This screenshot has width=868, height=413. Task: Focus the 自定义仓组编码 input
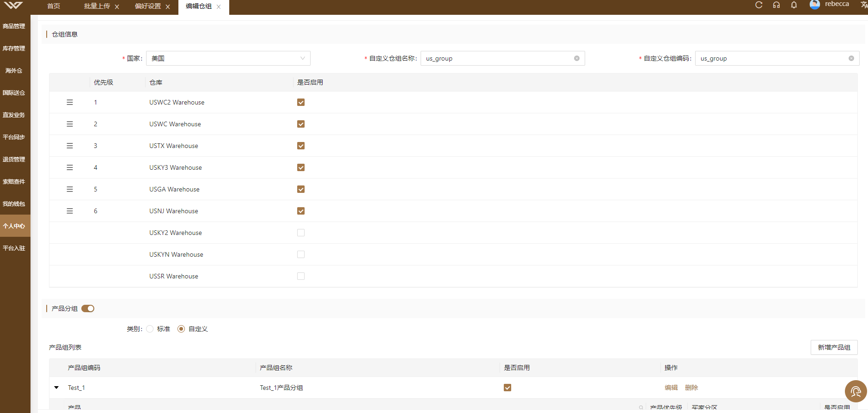(777, 58)
